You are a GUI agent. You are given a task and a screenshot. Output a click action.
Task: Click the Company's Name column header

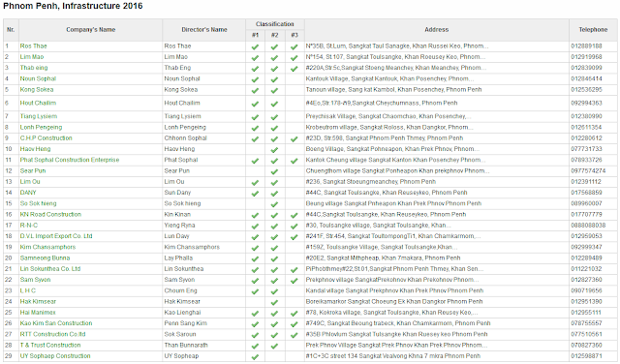[90, 30]
